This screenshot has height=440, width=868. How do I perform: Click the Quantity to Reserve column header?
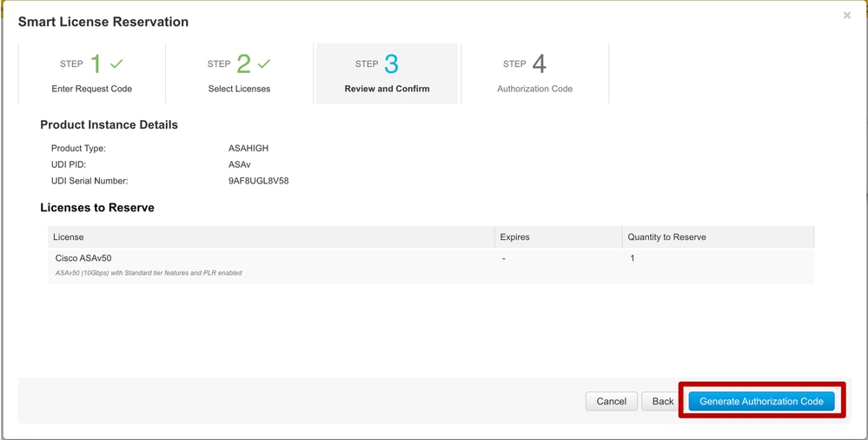click(718, 237)
